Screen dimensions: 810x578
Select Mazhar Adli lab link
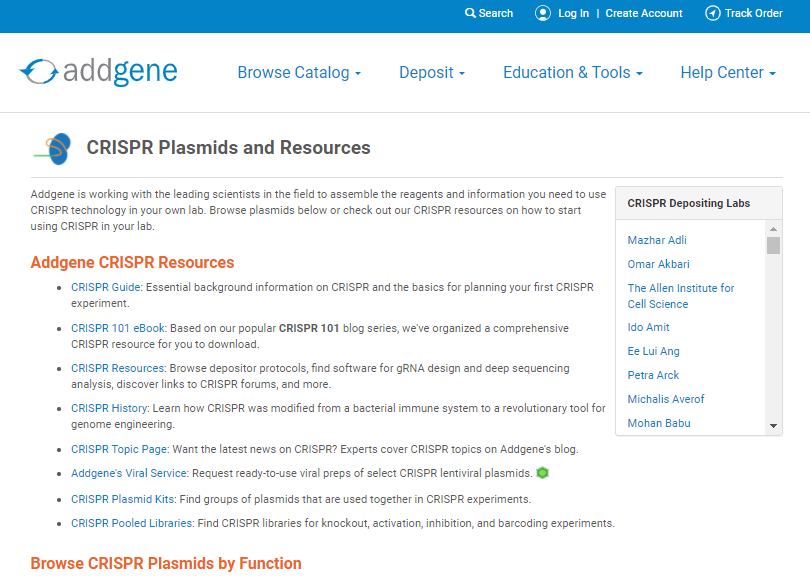pyautogui.click(x=657, y=240)
